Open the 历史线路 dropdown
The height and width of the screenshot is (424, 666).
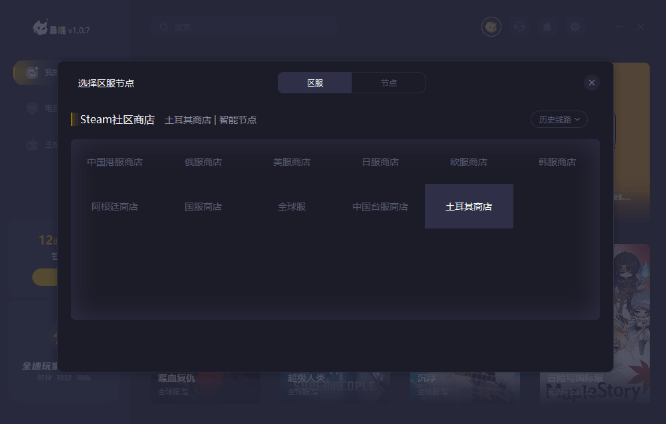pos(559,119)
